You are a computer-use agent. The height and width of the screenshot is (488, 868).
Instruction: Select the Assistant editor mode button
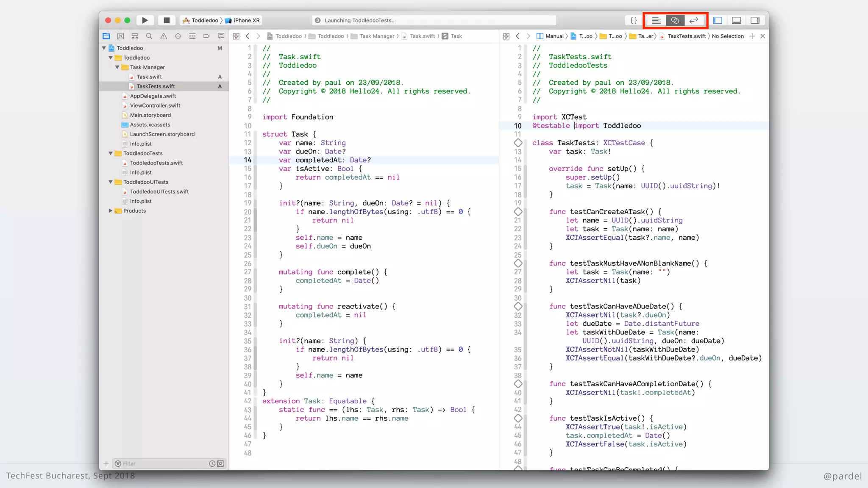click(x=675, y=20)
